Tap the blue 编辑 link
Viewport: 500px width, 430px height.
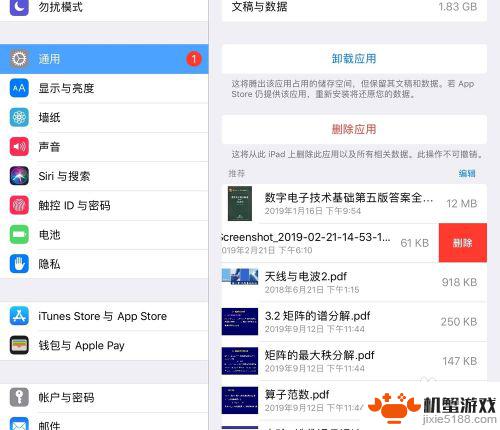point(467,173)
